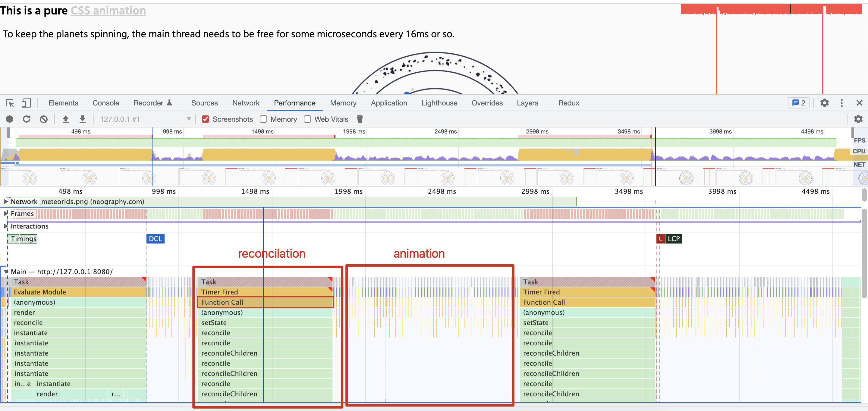Viewport: 868px width, 411px height.
Task: Enable the Web Vitals checkbox
Action: click(x=307, y=119)
